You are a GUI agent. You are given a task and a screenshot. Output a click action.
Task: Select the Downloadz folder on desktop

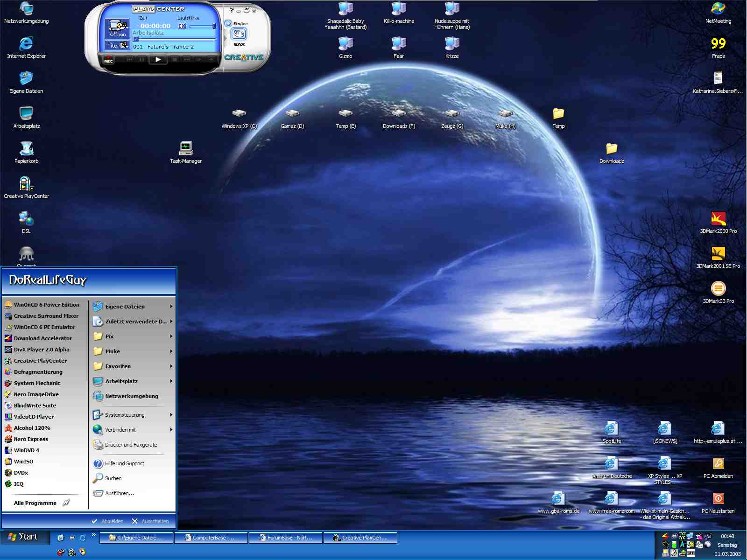[612, 153]
